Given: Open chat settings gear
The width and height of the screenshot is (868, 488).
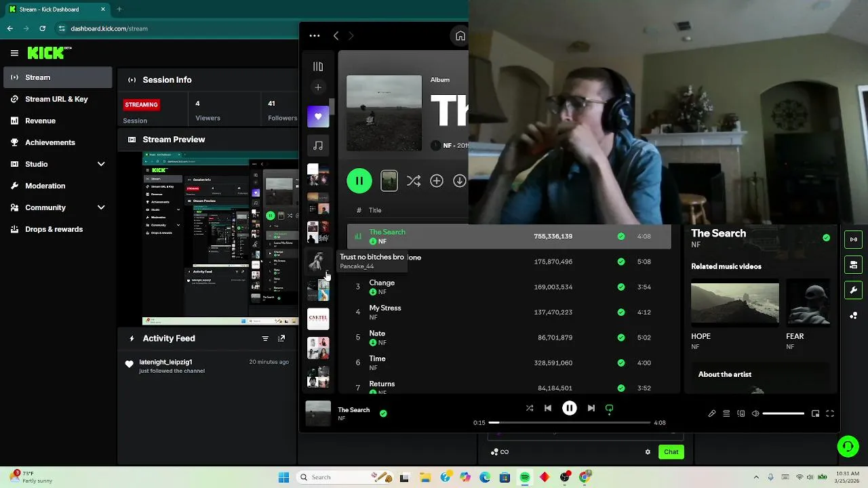Looking at the screenshot, I should point(648,452).
